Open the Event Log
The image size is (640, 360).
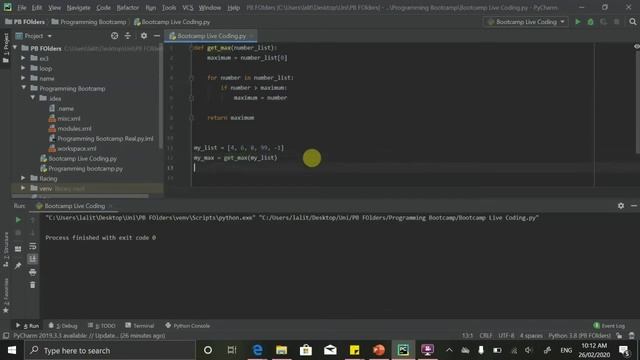click(609, 326)
